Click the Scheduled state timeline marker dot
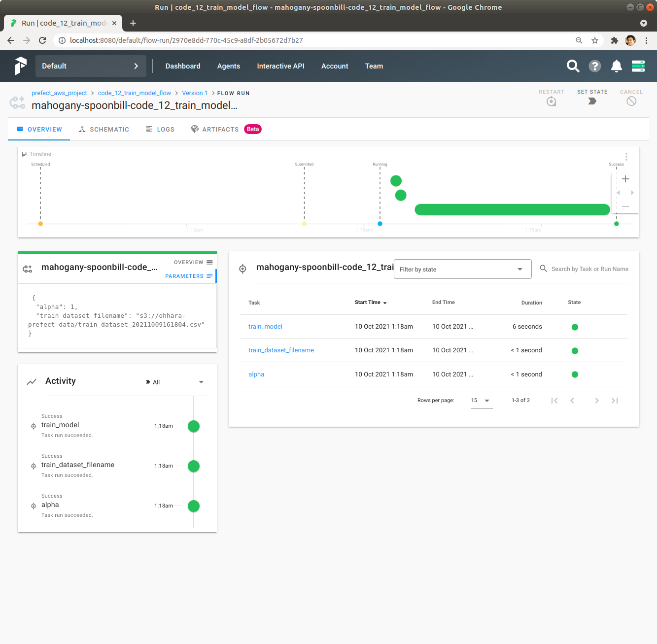This screenshot has width=657, height=644. (40, 224)
